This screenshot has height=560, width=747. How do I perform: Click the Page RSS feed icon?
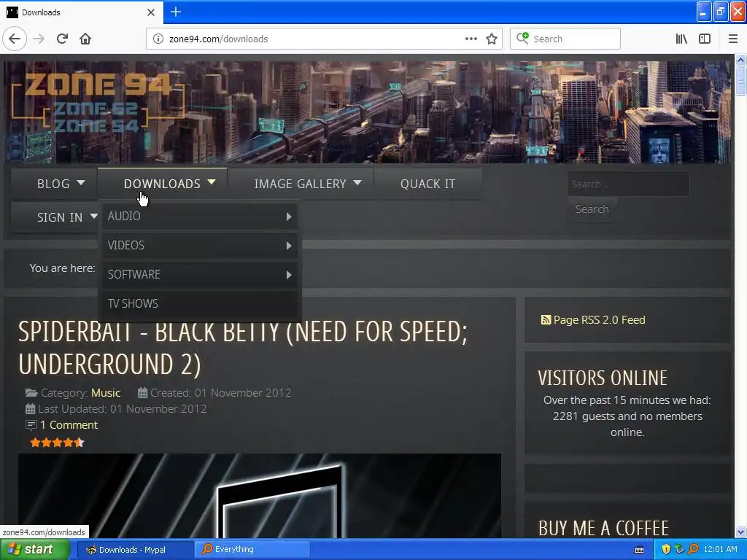coord(546,320)
